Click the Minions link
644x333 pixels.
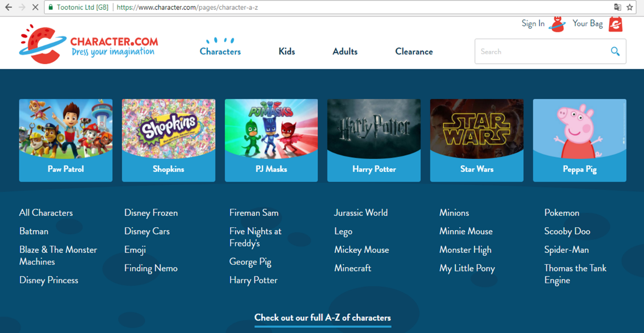coord(454,213)
